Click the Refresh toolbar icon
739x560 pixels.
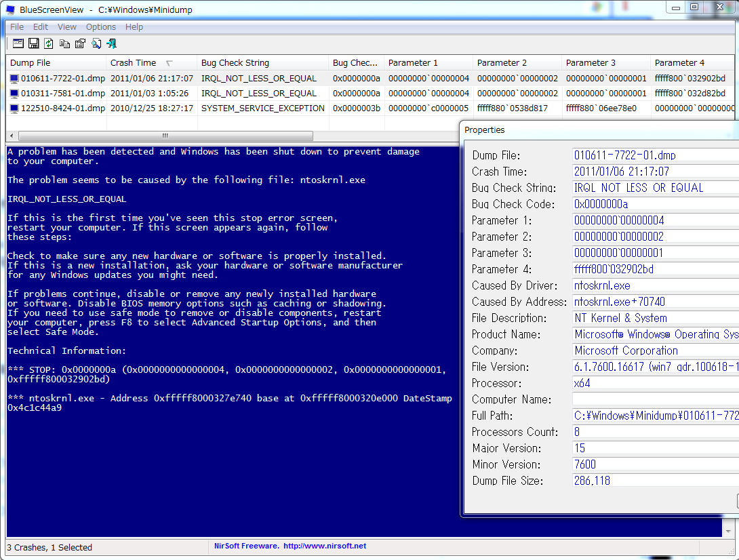pos(49,44)
